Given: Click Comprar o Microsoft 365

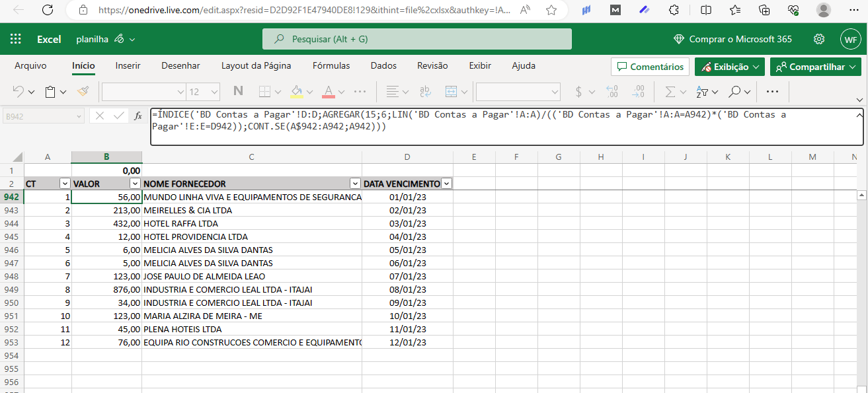Looking at the screenshot, I should 732,39.
